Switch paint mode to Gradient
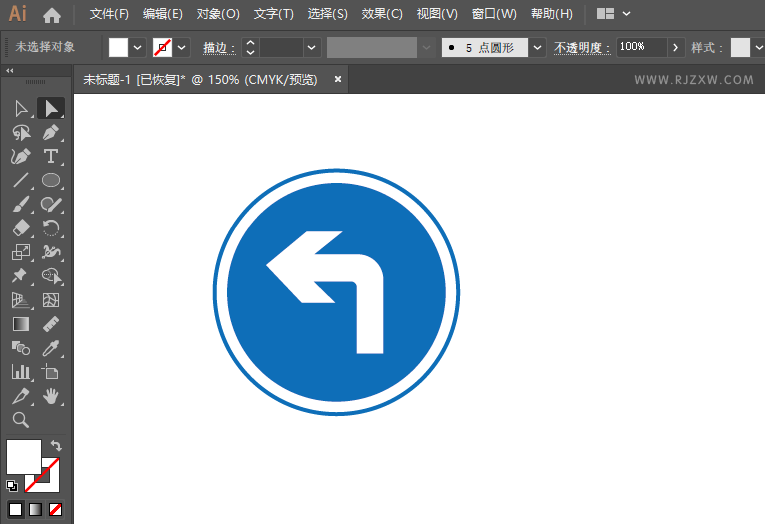The height and width of the screenshot is (524, 765). pyautogui.click(x=36, y=509)
